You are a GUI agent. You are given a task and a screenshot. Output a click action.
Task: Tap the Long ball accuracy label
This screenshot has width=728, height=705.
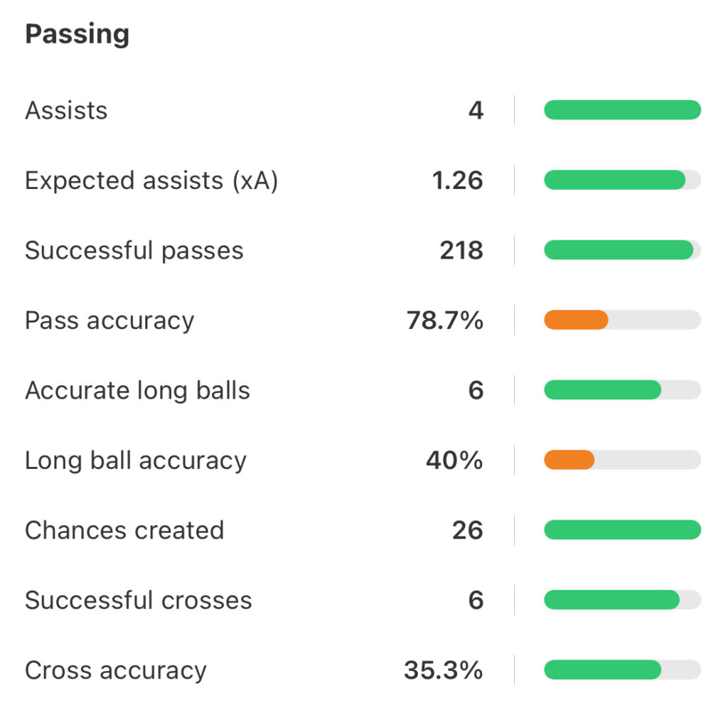(135, 461)
